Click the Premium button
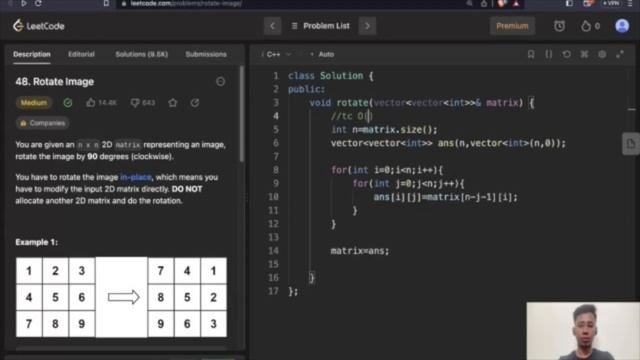Viewport: 640px width, 360px height. click(512, 26)
